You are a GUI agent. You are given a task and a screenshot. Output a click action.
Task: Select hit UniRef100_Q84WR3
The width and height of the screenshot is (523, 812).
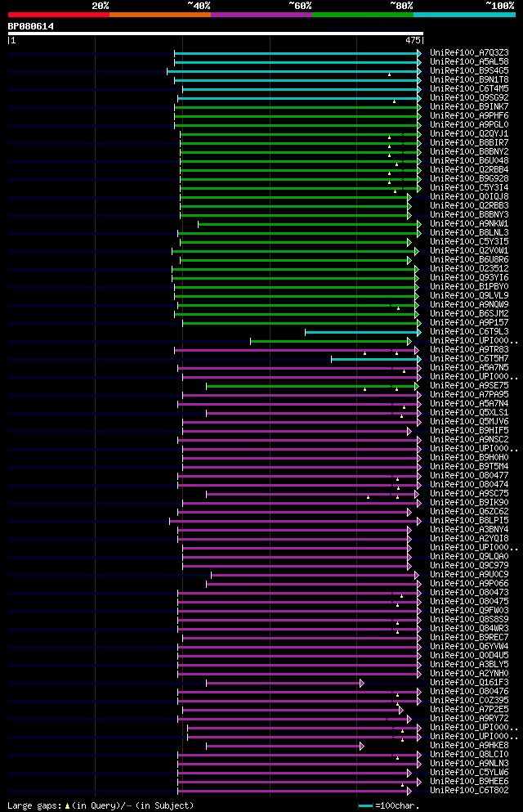469,629
